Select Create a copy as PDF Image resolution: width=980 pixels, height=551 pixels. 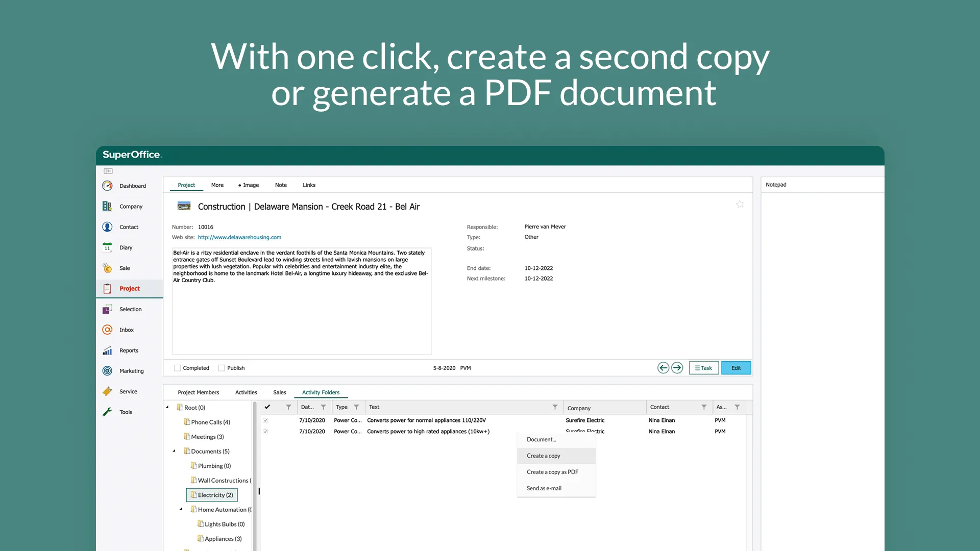[552, 472]
